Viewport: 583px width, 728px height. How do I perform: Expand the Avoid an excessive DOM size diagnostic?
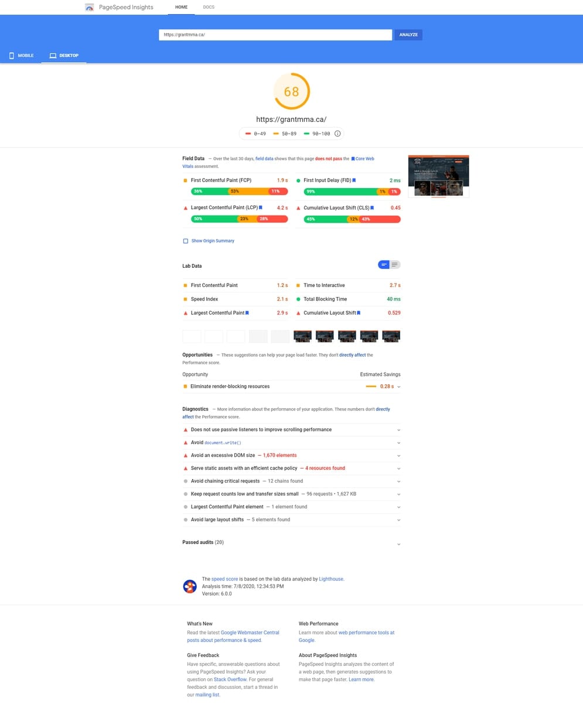(x=399, y=456)
